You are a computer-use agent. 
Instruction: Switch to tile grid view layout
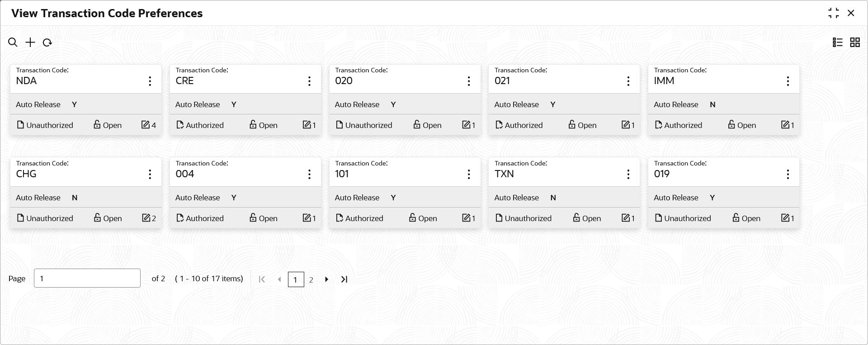855,43
